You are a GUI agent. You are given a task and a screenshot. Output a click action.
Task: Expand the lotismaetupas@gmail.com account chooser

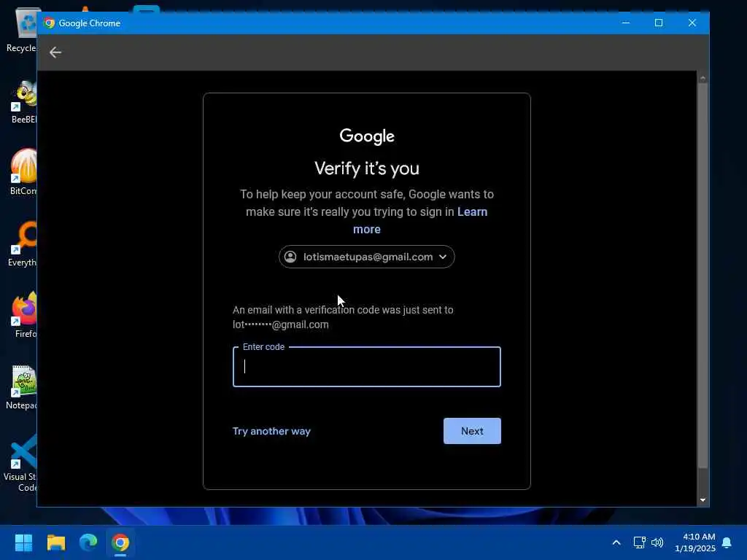coord(366,257)
